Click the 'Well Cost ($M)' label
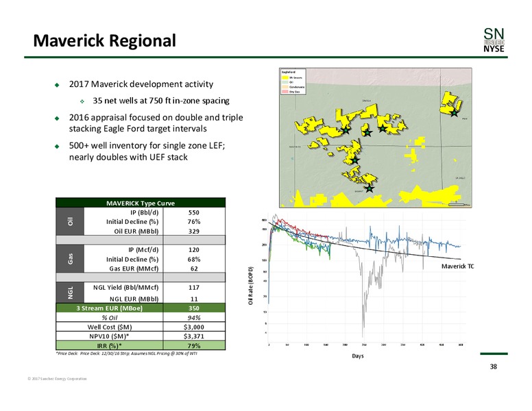 click(x=109, y=327)
